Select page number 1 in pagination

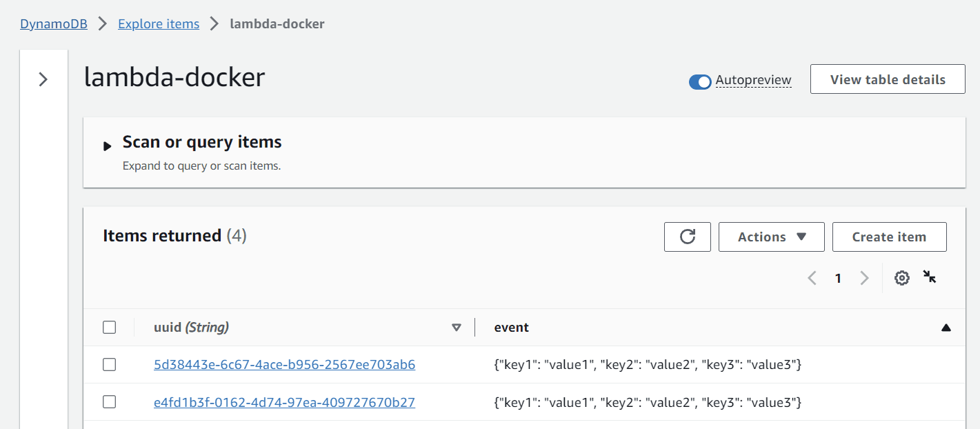tap(838, 278)
